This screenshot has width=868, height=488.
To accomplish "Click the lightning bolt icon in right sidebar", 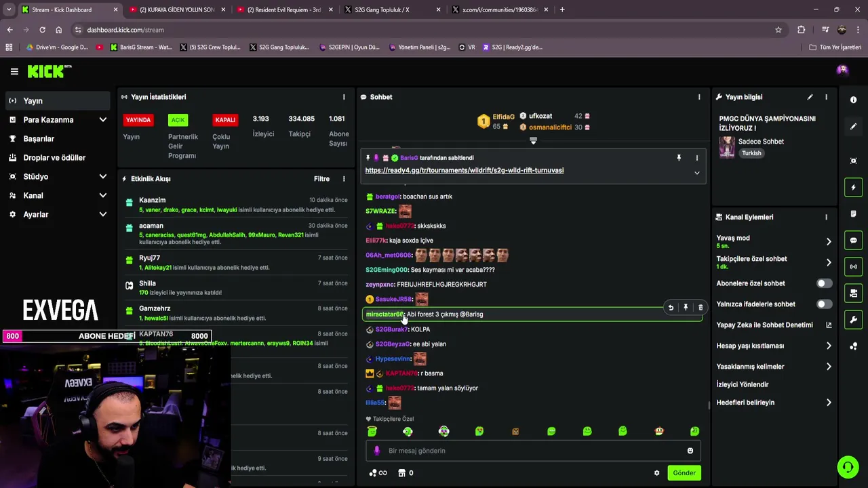I will pyautogui.click(x=853, y=187).
